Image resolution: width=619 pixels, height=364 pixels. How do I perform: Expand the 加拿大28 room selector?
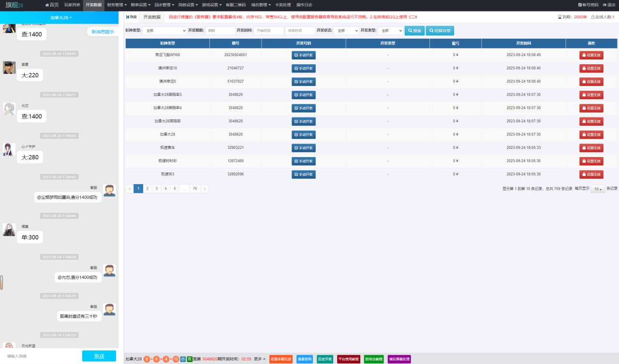pos(61,18)
